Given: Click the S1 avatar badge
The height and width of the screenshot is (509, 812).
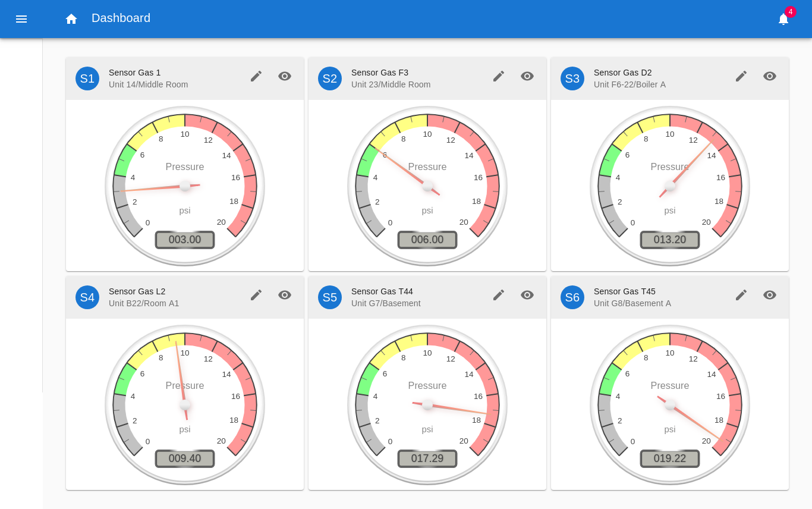Looking at the screenshot, I should click(87, 78).
